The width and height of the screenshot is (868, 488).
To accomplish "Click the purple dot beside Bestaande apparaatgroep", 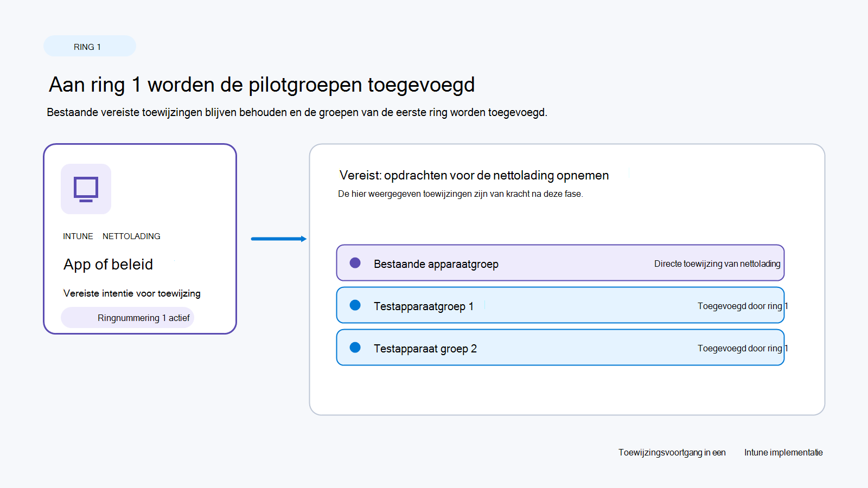I will (x=355, y=263).
